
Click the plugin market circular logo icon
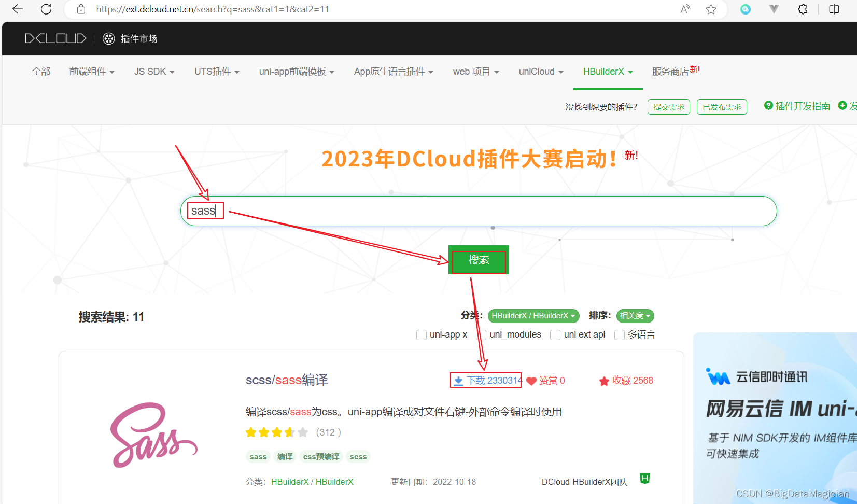point(108,38)
